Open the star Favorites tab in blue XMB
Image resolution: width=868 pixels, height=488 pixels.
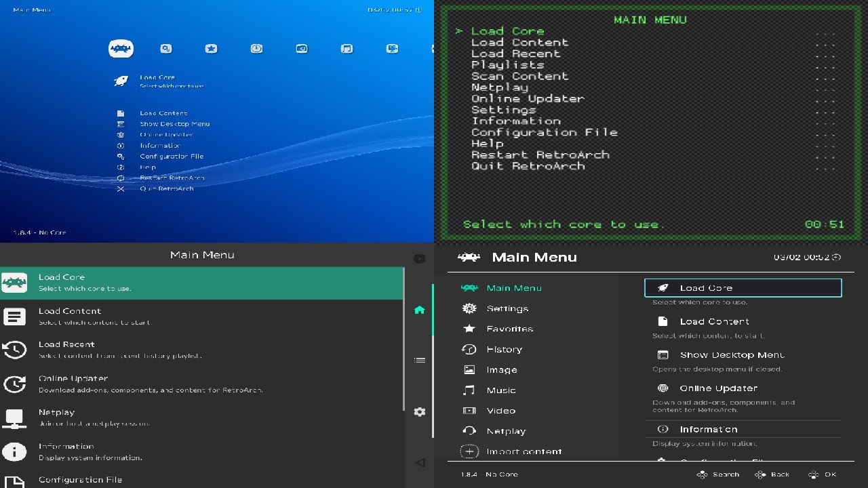click(211, 49)
